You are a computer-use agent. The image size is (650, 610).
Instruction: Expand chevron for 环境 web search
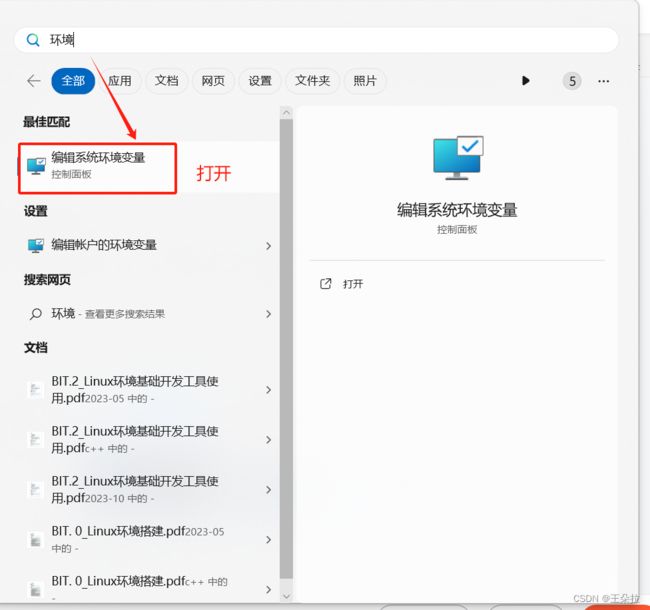pos(269,314)
